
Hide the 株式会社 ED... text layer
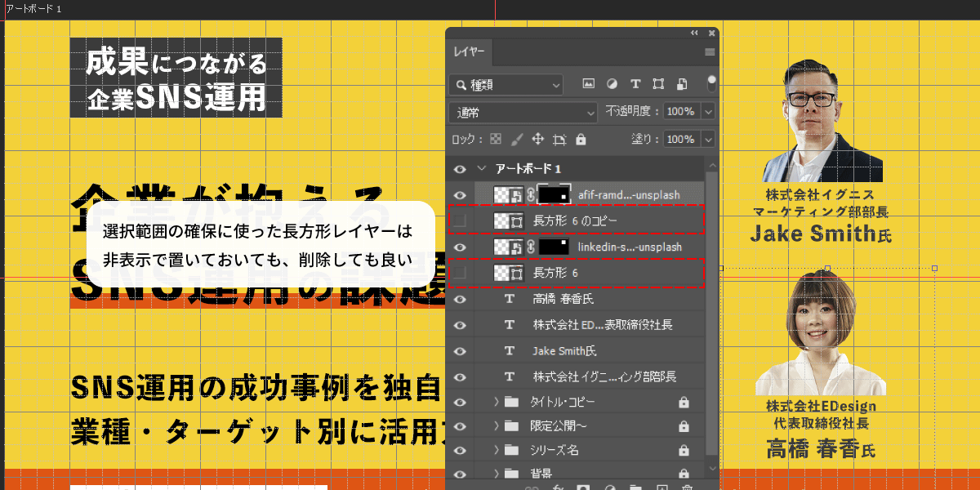460,325
